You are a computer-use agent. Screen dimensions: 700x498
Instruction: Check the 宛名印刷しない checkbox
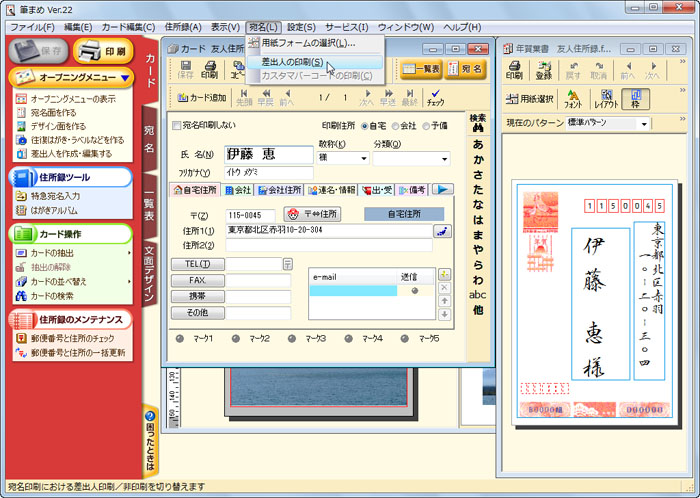[x=178, y=126]
